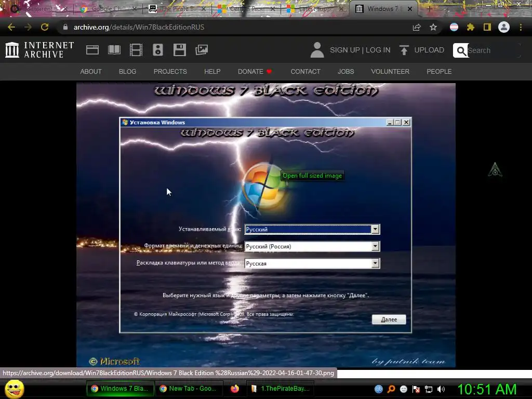The height and width of the screenshot is (399, 532).
Task: Click SIGN UP link
Action: 345,50
